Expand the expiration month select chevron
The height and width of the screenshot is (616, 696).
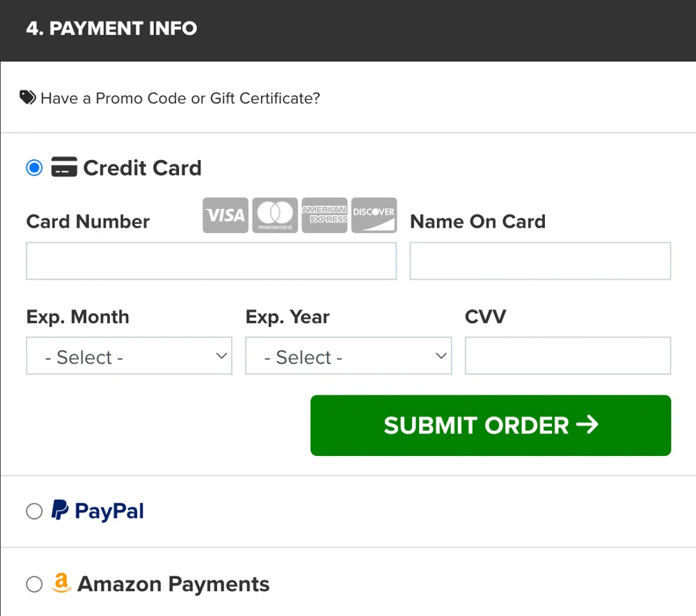coord(221,356)
